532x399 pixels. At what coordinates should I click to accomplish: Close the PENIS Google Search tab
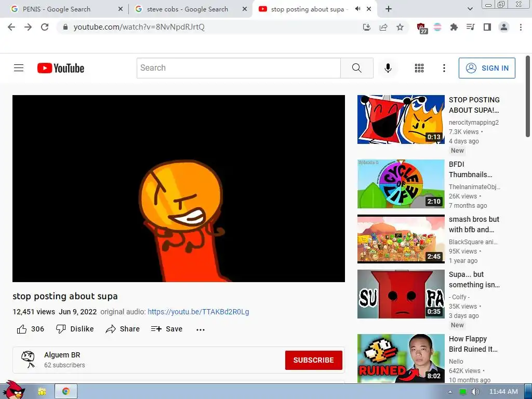click(x=121, y=9)
